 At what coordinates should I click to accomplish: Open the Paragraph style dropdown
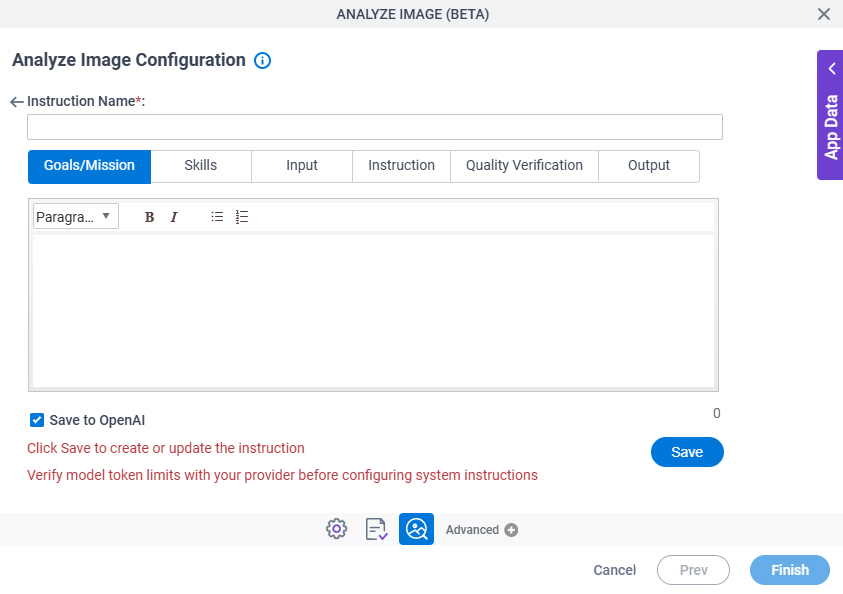point(76,216)
